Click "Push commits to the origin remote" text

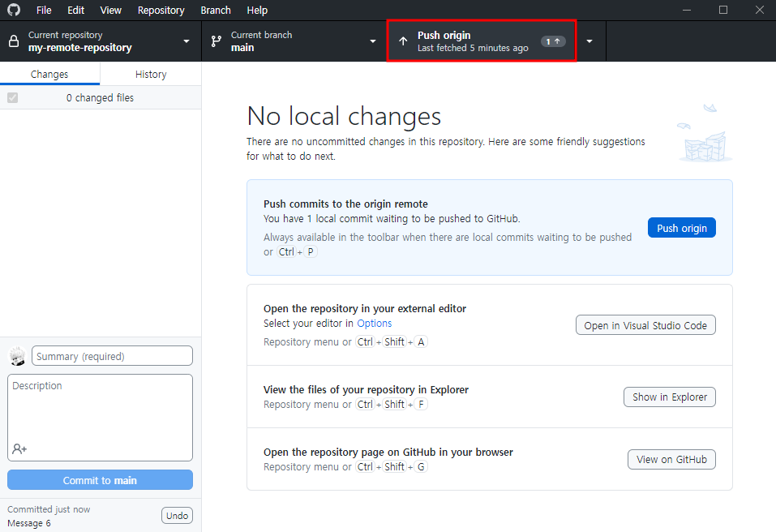point(345,204)
